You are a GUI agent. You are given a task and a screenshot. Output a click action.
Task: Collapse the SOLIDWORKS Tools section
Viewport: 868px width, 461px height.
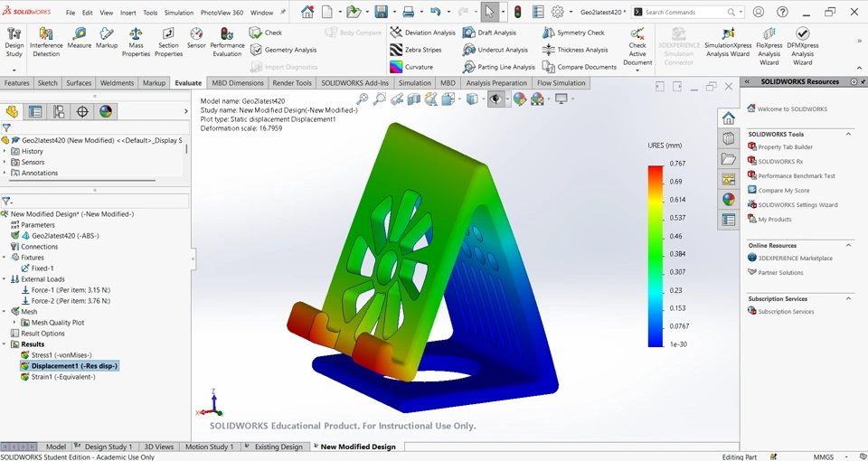tap(848, 134)
